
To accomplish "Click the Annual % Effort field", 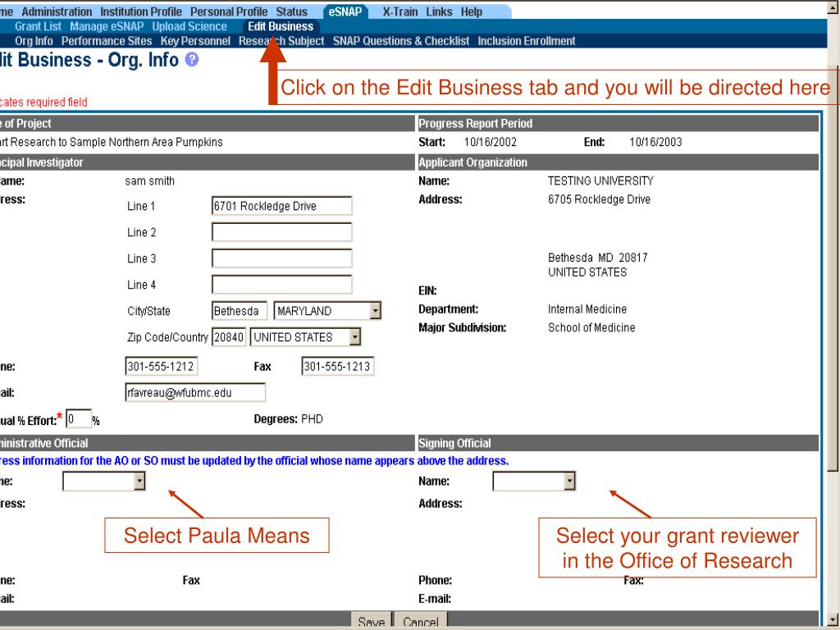I will (78, 419).
